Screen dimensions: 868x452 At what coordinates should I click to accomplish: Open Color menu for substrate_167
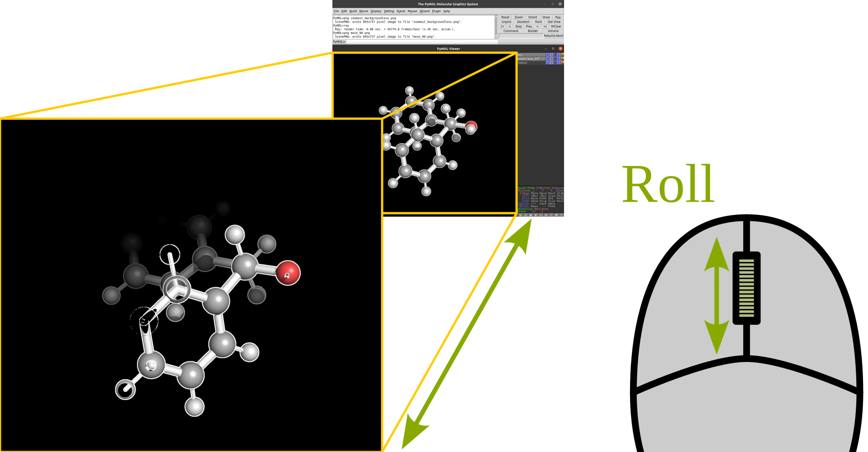click(x=562, y=59)
